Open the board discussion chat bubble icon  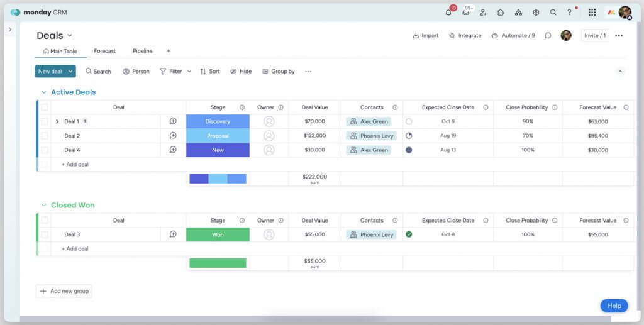pyautogui.click(x=548, y=36)
